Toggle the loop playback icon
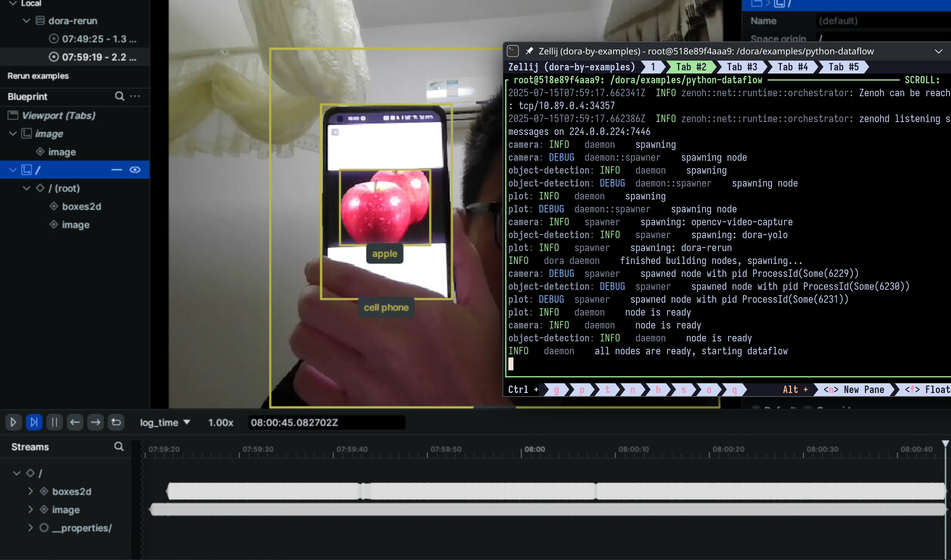951x560 pixels. [x=116, y=422]
